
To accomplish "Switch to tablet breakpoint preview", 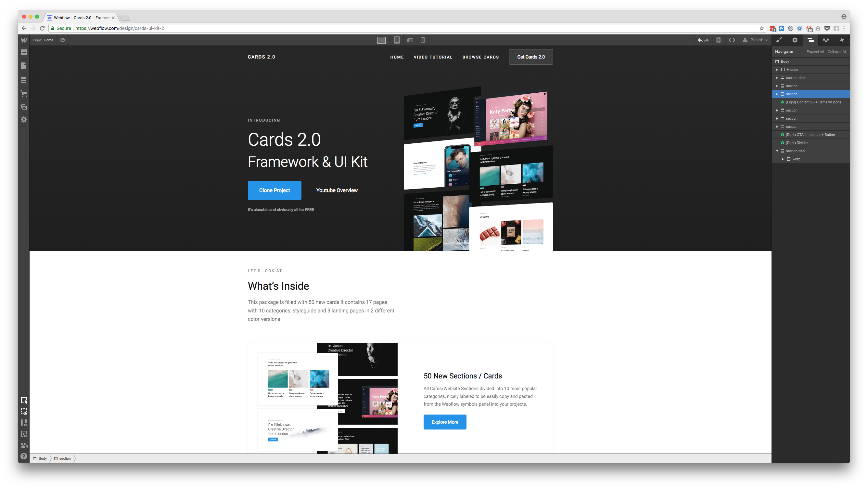I will point(397,40).
